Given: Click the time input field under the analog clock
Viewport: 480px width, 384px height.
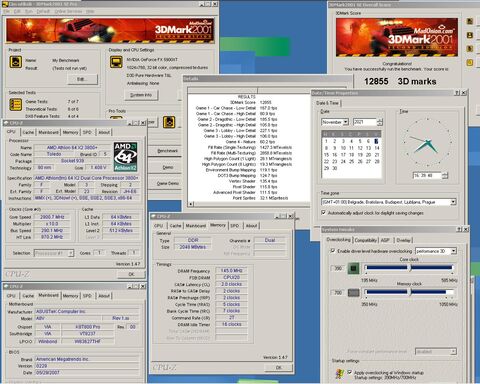Looking at the screenshot, I should pyautogui.click(x=427, y=175).
